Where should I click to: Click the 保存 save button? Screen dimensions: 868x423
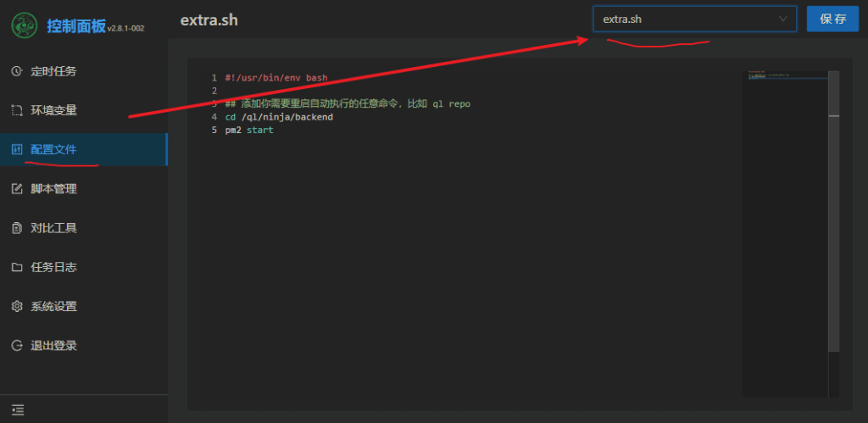pos(833,19)
